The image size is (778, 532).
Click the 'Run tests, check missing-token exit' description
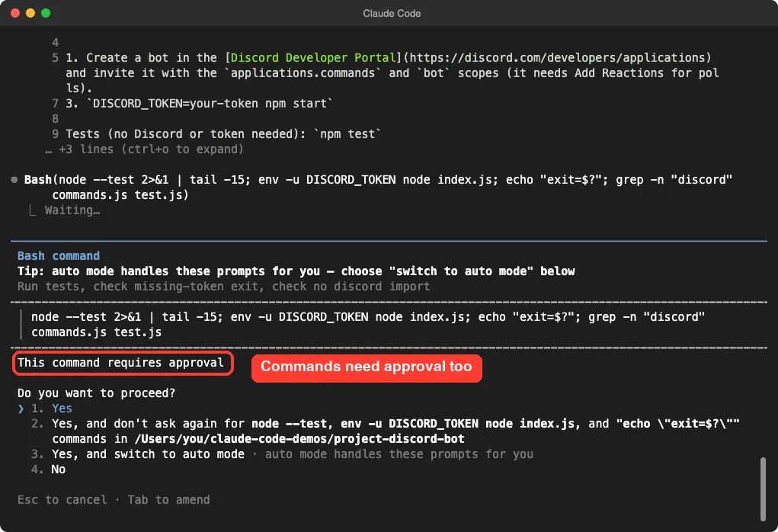tap(224, 287)
